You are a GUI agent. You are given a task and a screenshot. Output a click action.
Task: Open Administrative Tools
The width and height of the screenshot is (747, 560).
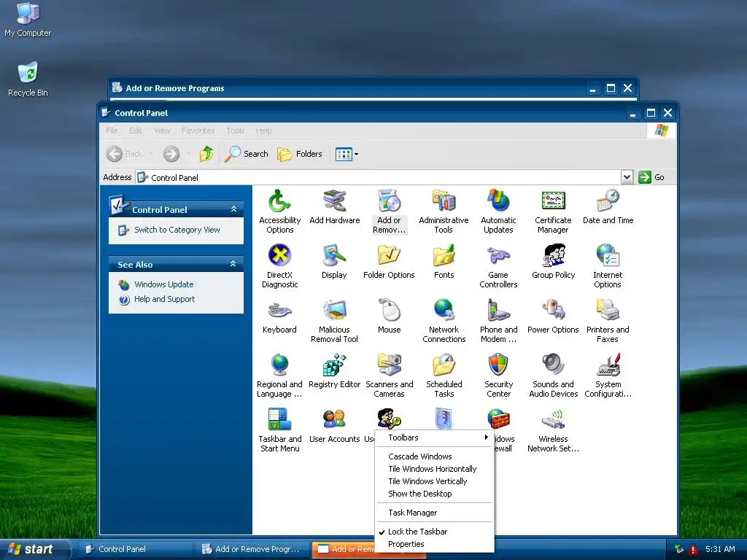click(444, 212)
